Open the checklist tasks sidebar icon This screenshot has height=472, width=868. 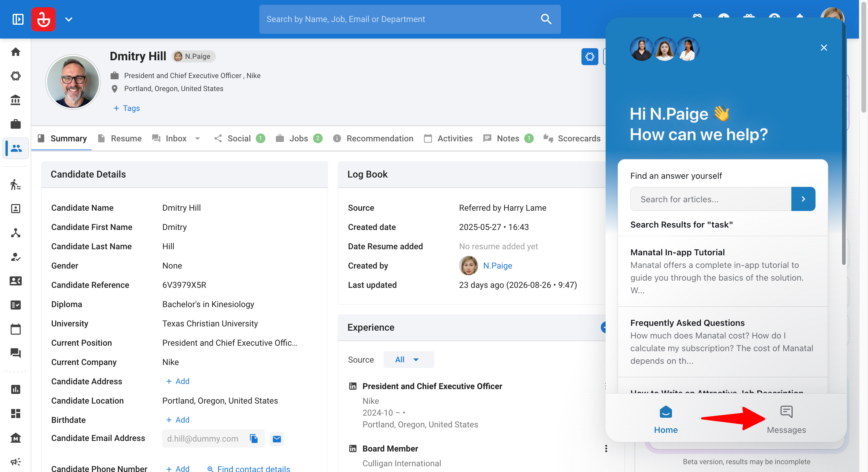[15, 305]
